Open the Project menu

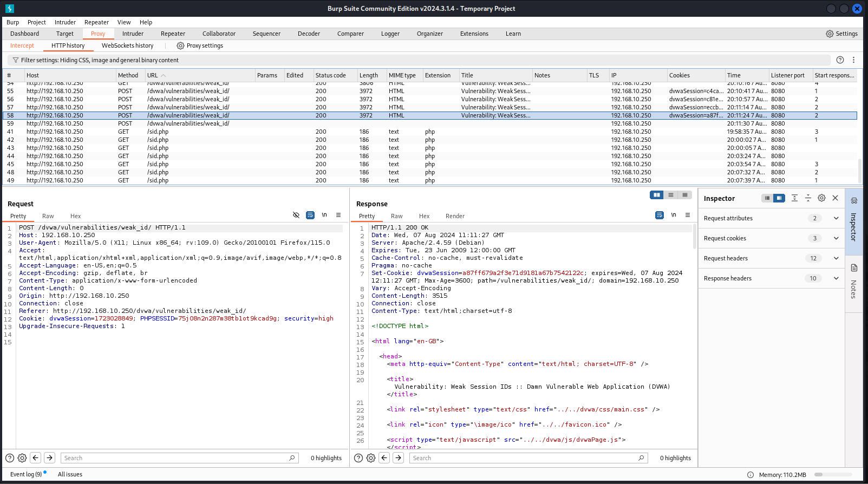(x=37, y=22)
